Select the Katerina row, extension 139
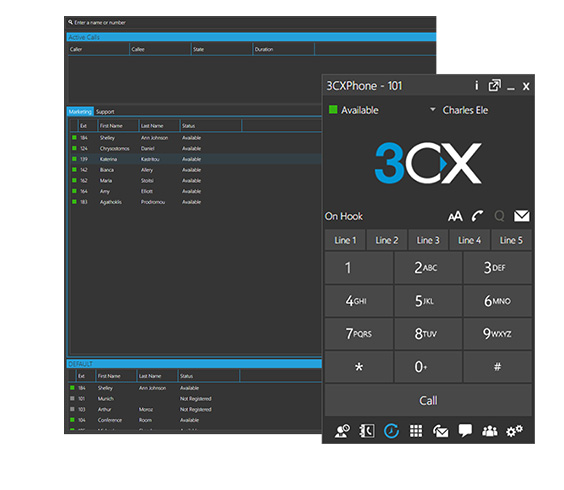 tap(196, 159)
